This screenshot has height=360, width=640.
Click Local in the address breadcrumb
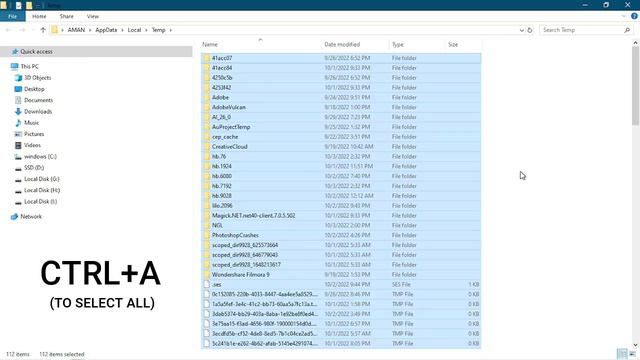click(134, 30)
